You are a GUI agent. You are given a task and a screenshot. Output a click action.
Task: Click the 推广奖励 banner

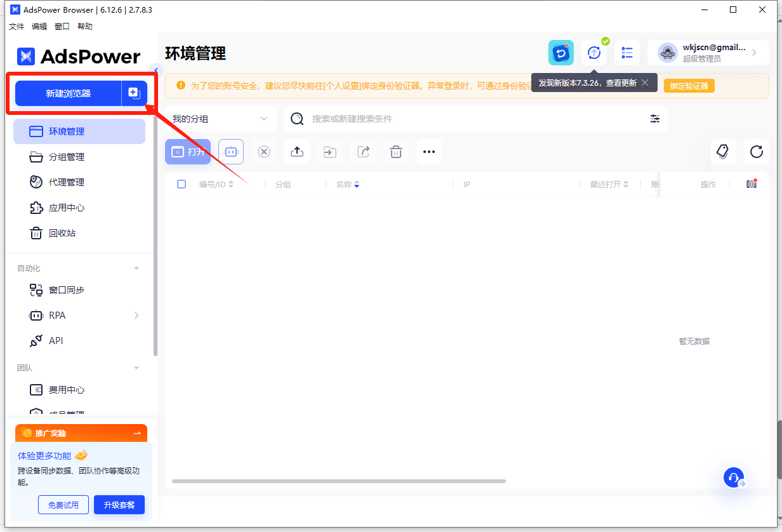coord(81,433)
